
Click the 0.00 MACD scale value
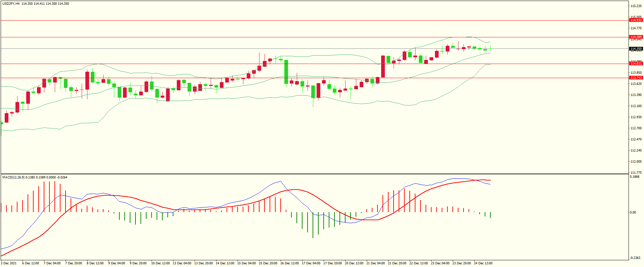633,212
